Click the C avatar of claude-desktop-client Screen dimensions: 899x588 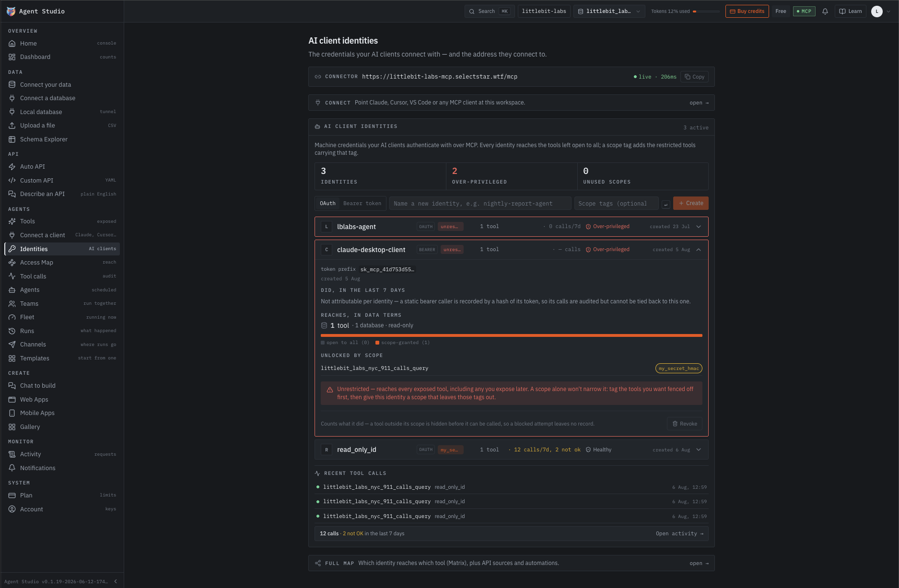click(x=327, y=250)
